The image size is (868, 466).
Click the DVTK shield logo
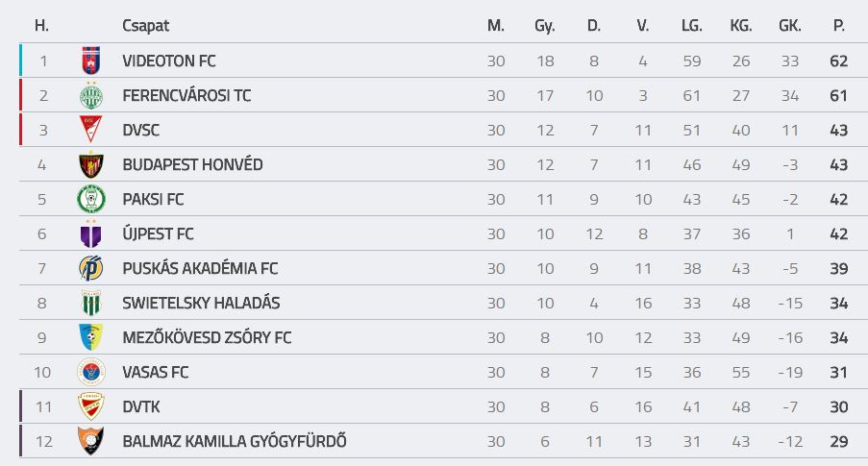(x=90, y=406)
